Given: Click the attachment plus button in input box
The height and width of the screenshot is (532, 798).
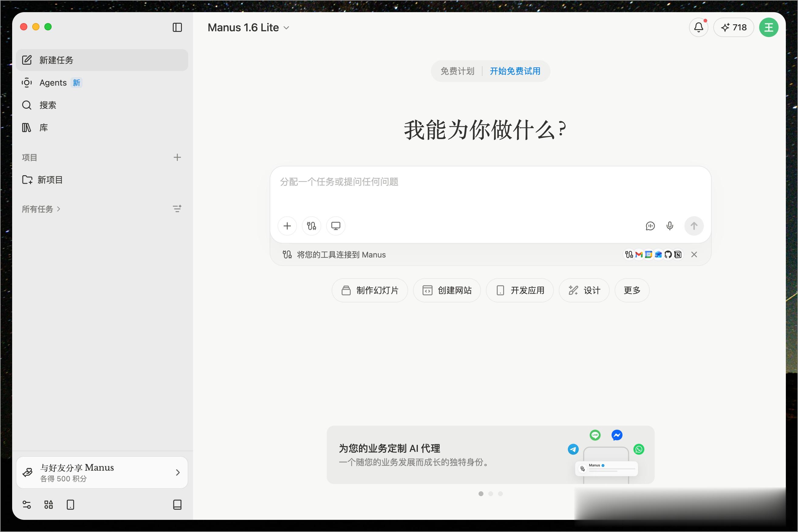Looking at the screenshot, I should (x=287, y=226).
